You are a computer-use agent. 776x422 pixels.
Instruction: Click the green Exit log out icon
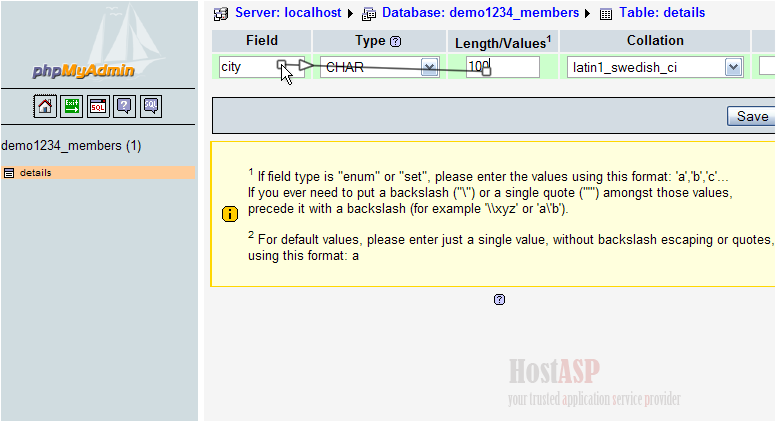72,105
